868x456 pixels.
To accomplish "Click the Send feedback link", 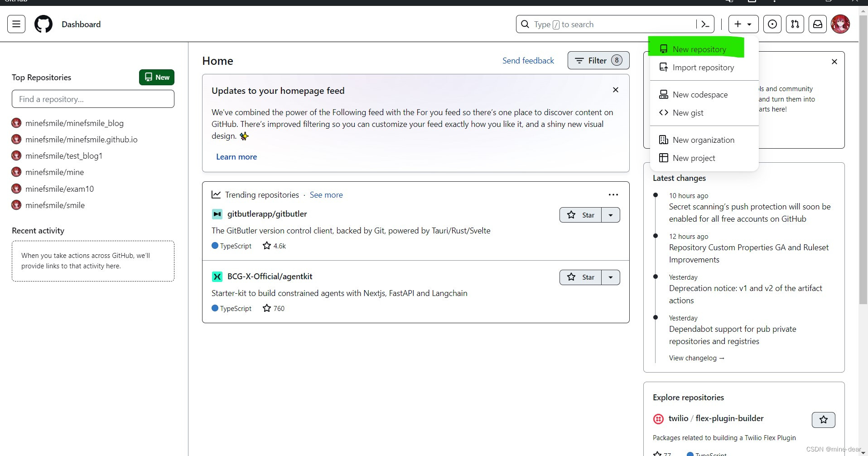I will [528, 60].
